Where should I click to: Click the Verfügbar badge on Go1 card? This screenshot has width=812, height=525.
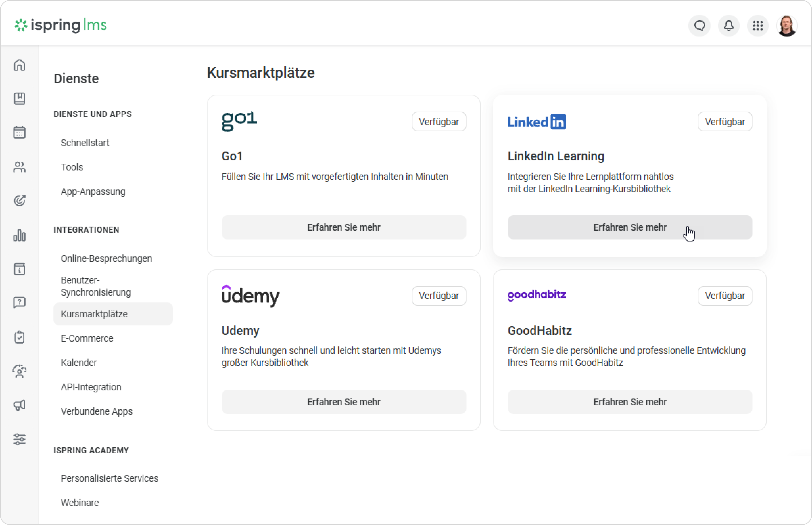coord(439,122)
